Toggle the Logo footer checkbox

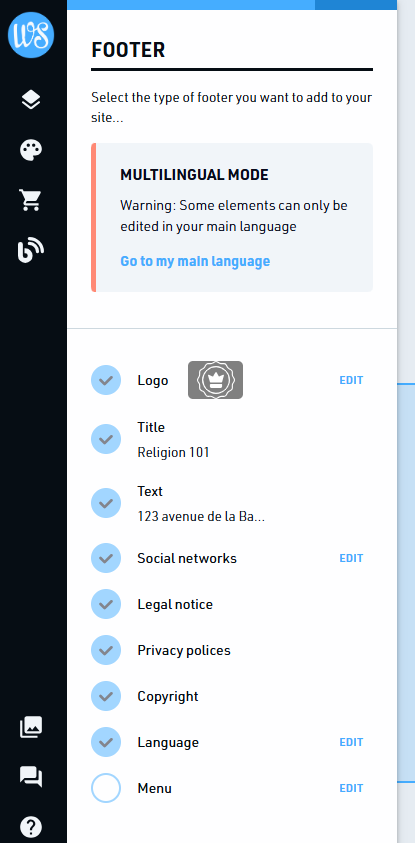click(x=106, y=380)
